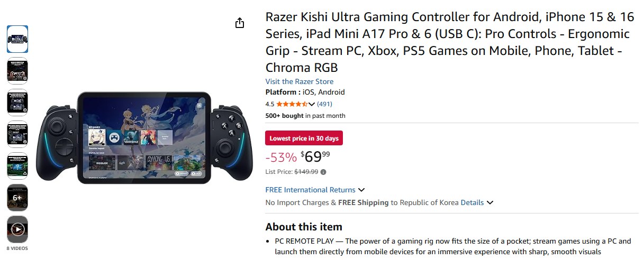Open the 491 customer reviews link
Image resolution: width=644 pixels, height=260 pixels.
tap(324, 104)
